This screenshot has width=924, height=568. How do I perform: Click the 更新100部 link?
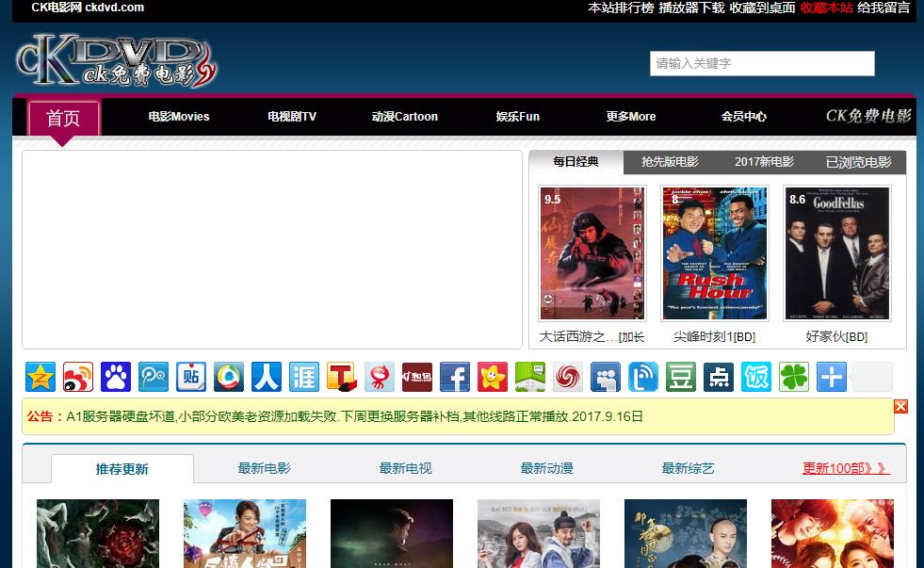point(845,468)
